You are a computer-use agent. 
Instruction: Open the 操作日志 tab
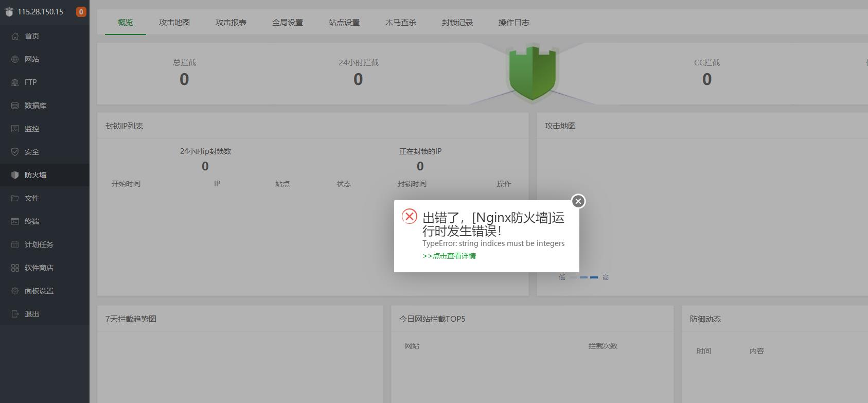(514, 22)
